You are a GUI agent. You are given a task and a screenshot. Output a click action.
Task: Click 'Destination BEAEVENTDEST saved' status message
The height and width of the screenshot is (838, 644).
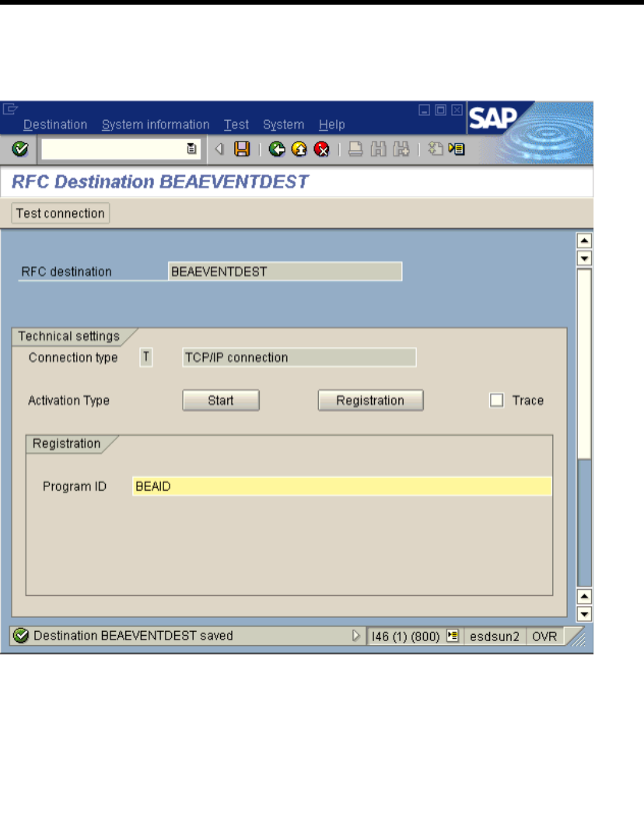pyautogui.click(x=133, y=636)
